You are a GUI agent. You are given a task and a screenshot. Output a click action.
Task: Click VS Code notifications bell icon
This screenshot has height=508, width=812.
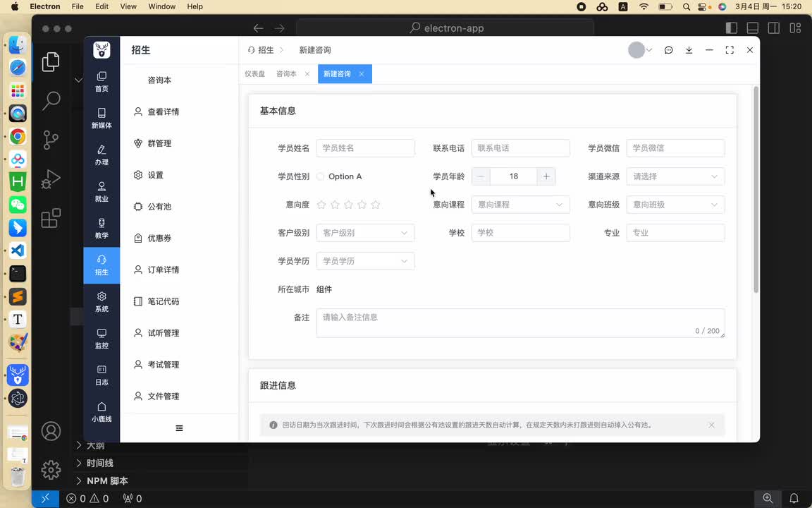pos(794,499)
